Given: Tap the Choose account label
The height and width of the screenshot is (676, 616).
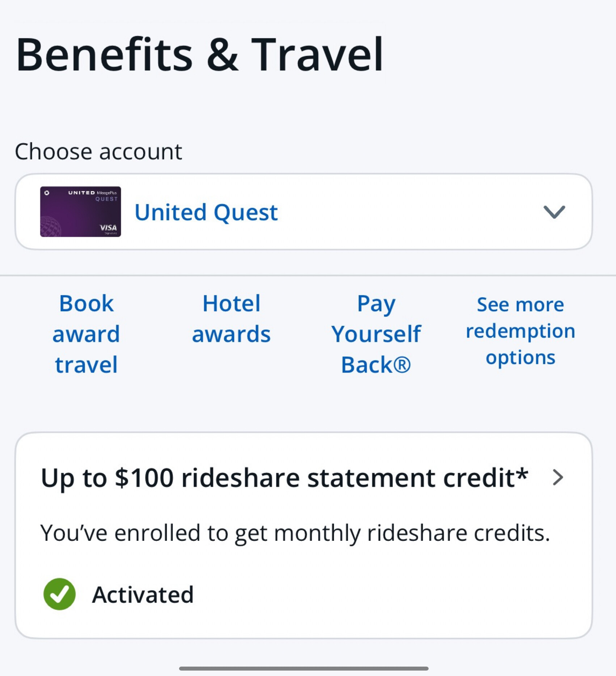Looking at the screenshot, I should coord(98,151).
